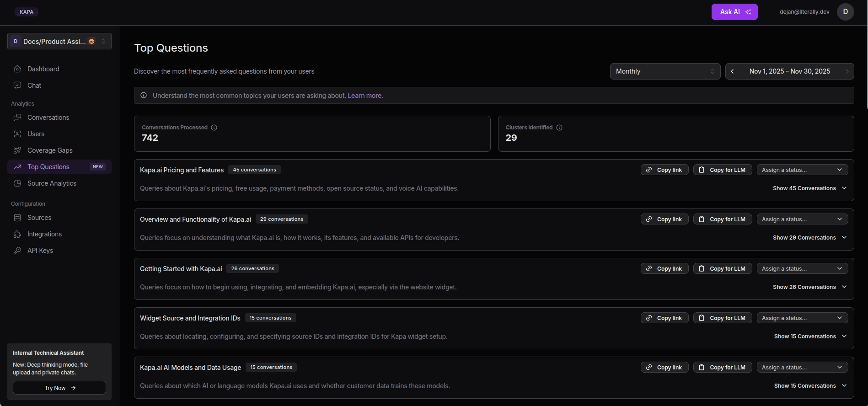Click Copy link for Overview and Functionality
Screen dimensions: 868x406
tap(664, 219)
